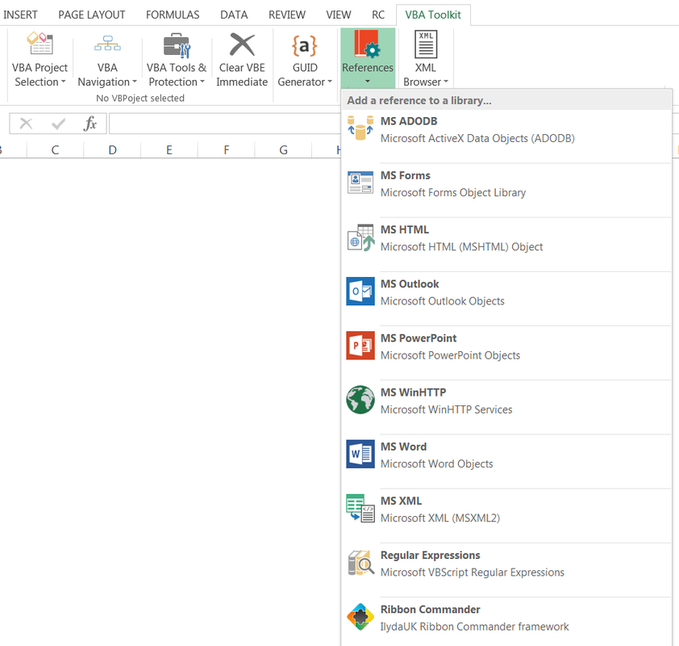Open the DATA ribbon tab

[234, 15]
